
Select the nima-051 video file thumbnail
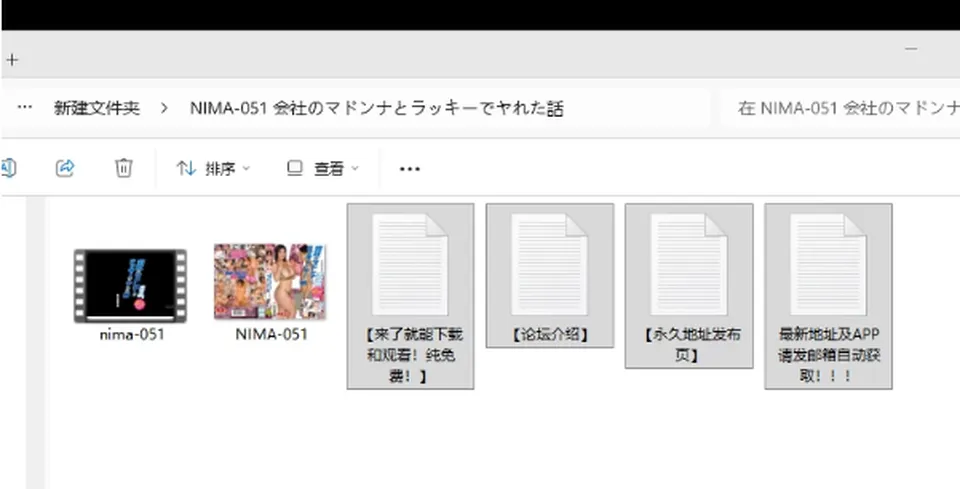coord(130,285)
